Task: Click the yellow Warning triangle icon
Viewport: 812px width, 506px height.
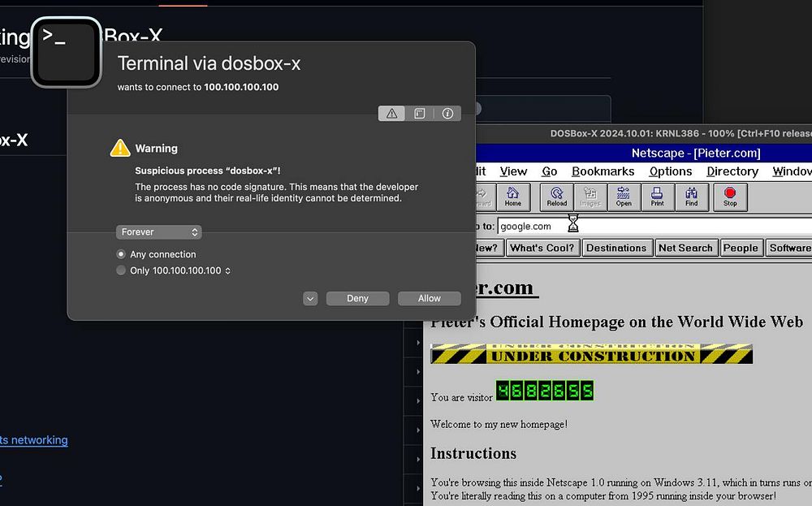Action: [x=120, y=148]
